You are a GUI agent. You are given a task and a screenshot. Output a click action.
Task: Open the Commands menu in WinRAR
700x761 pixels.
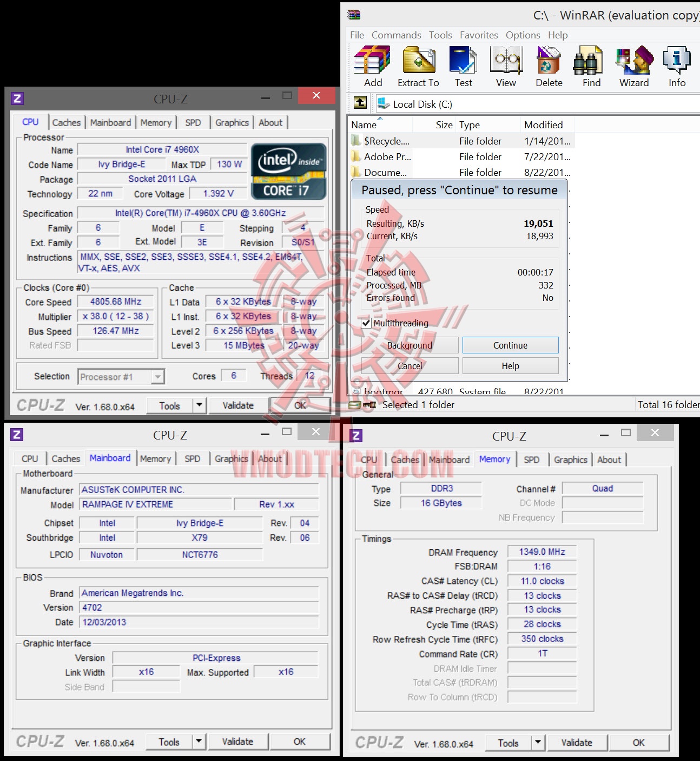pos(396,35)
